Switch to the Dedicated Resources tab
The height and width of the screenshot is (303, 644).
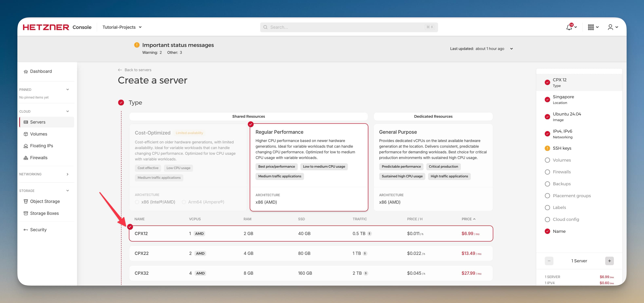click(x=433, y=116)
